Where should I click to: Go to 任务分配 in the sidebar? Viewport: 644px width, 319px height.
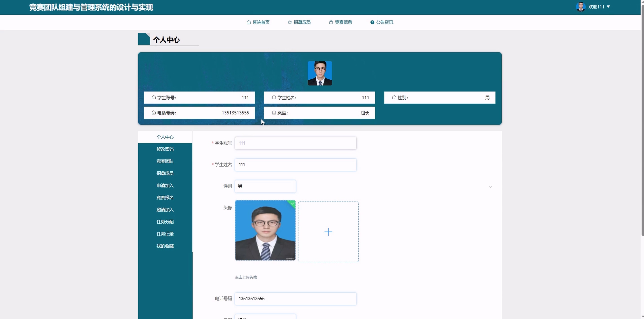(x=165, y=222)
